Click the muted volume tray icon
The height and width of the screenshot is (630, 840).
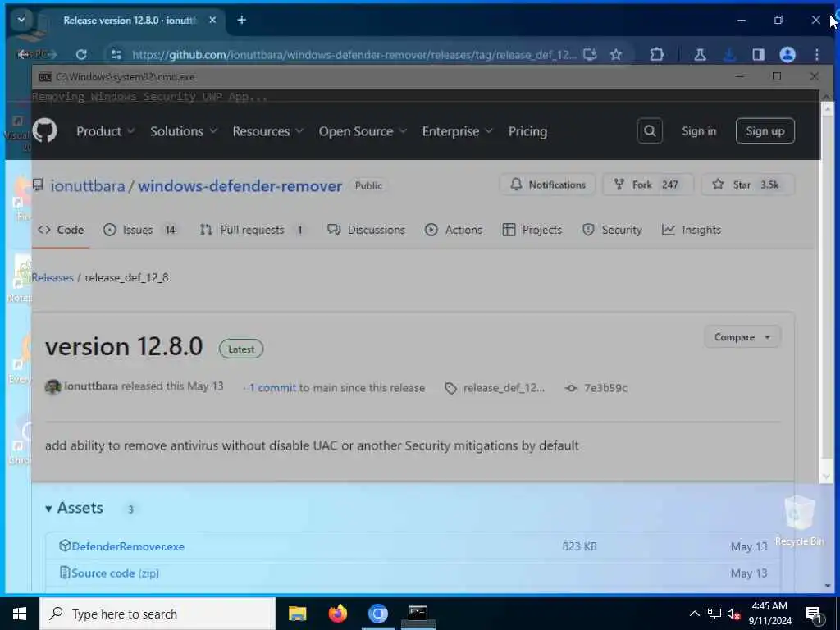pos(734,614)
